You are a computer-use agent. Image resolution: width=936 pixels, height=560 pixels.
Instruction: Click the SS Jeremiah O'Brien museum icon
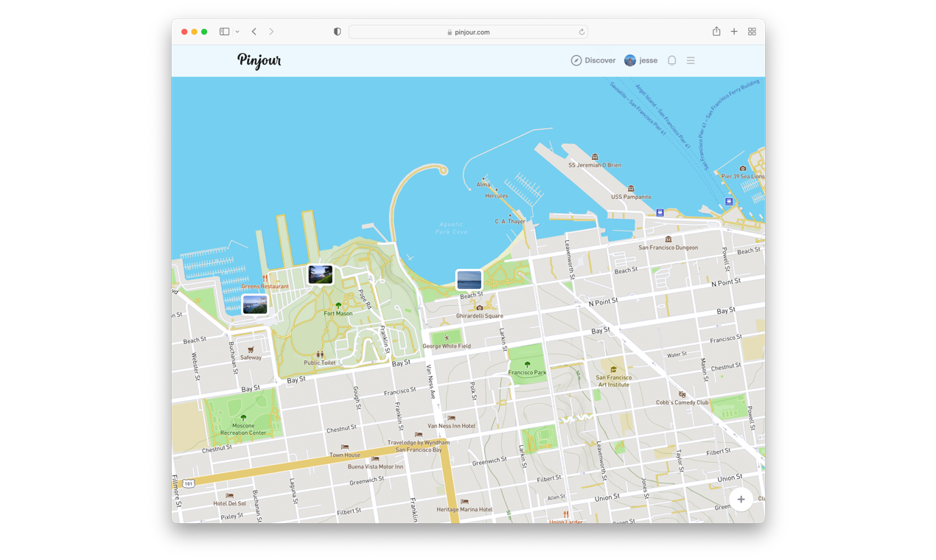pos(595,157)
